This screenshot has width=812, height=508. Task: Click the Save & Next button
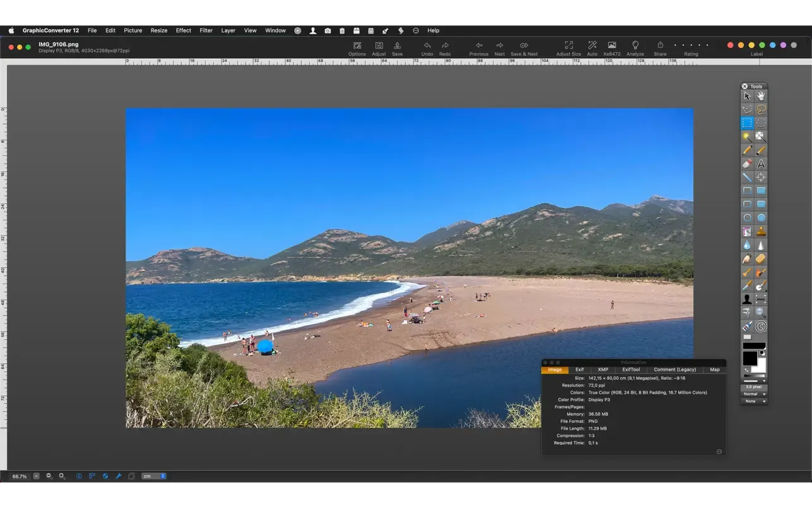[524, 49]
